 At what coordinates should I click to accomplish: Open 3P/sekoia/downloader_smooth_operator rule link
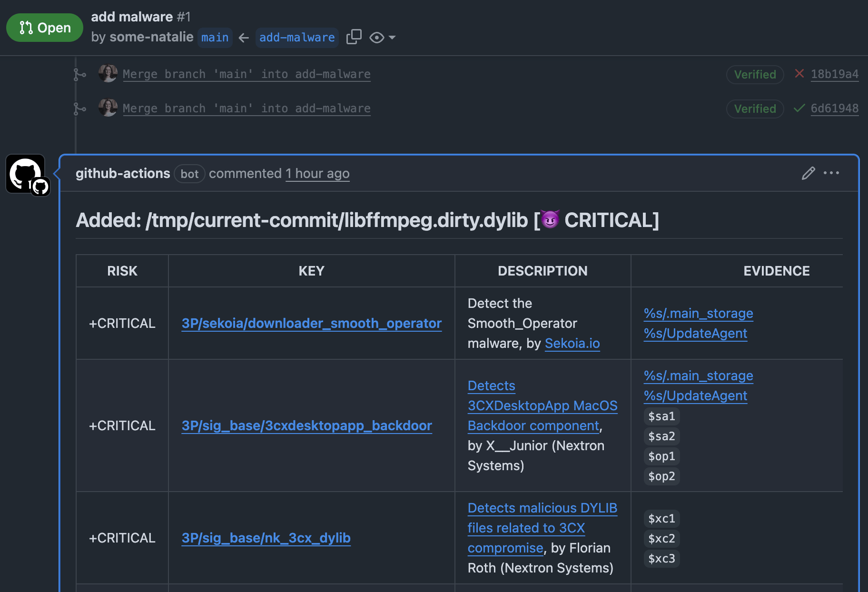coord(312,324)
